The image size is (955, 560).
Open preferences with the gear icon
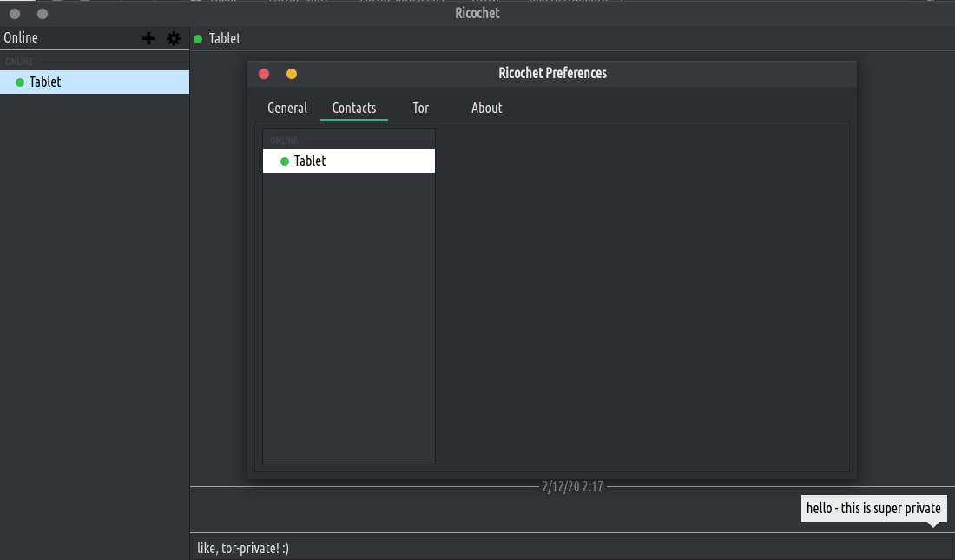(174, 38)
